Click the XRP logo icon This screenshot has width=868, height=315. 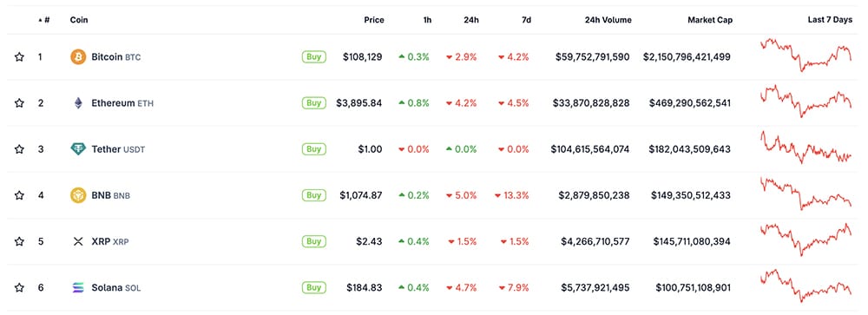pyautogui.click(x=78, y=241)
